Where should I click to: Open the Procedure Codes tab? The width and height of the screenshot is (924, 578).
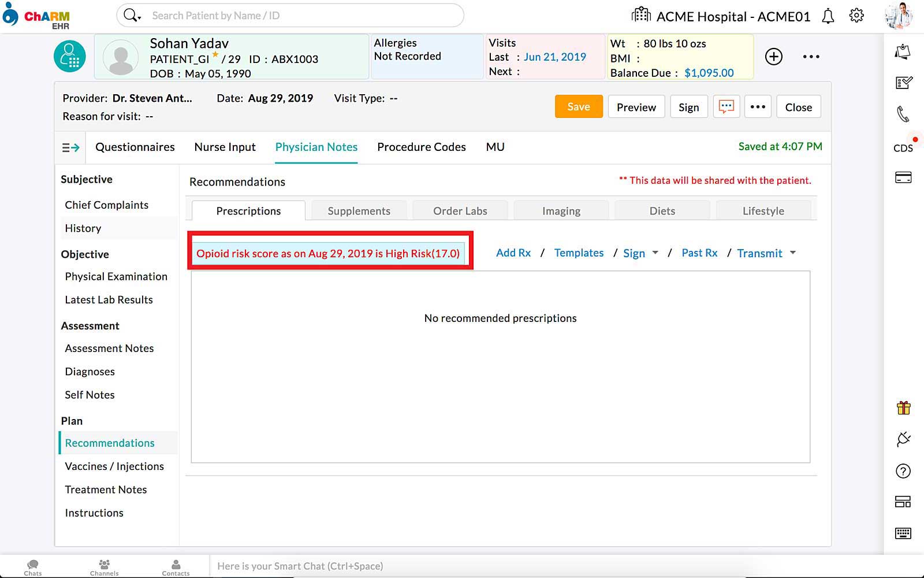(x=421, y=147)
